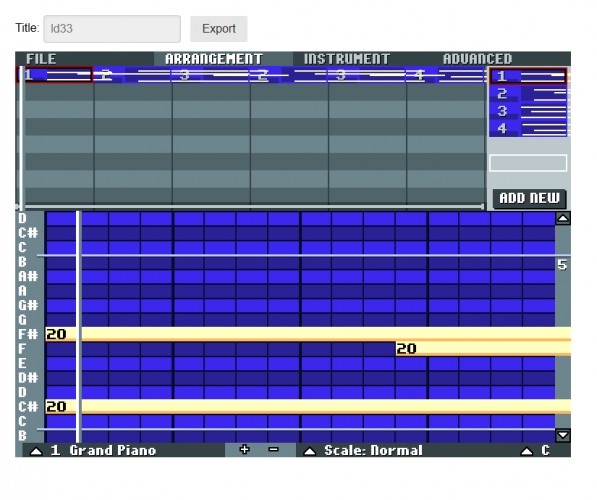Select the F note labeled 20
The image size is (597, 500).
point(483,348)
